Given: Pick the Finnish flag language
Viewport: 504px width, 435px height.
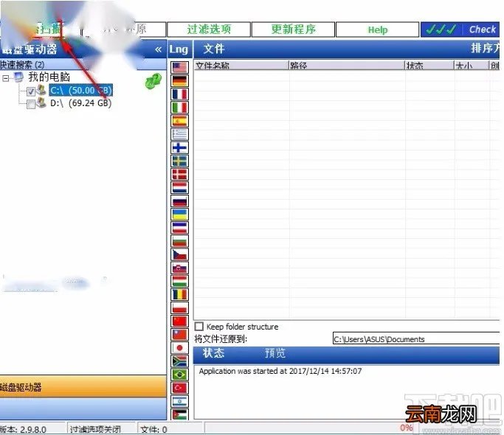Looking at the screenshot, I should (179, 147).
